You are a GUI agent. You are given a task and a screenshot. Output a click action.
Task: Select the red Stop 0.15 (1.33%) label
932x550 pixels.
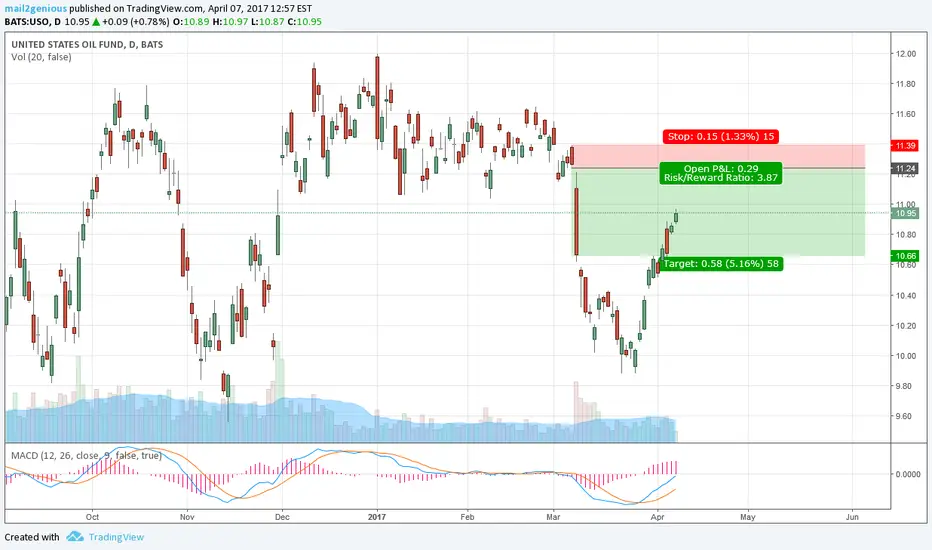[721, 137]
